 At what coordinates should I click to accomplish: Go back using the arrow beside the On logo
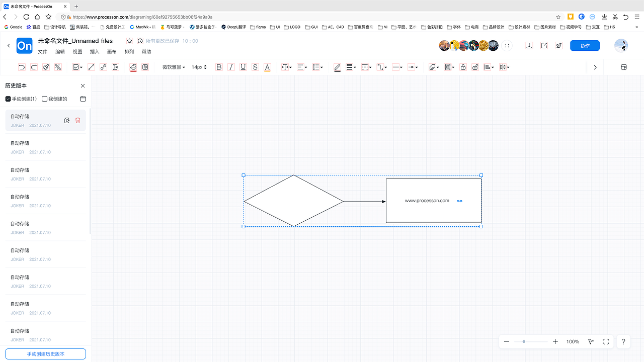[x=9, y=46]
